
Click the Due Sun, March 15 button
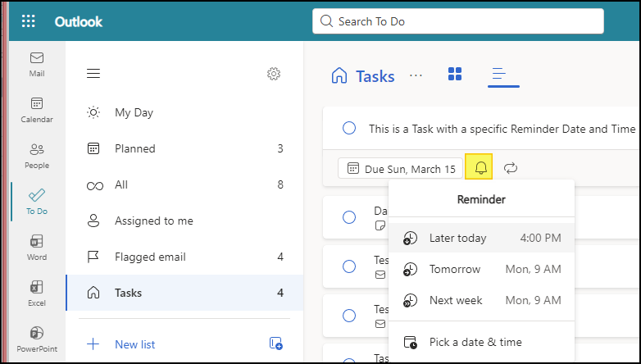400,169
